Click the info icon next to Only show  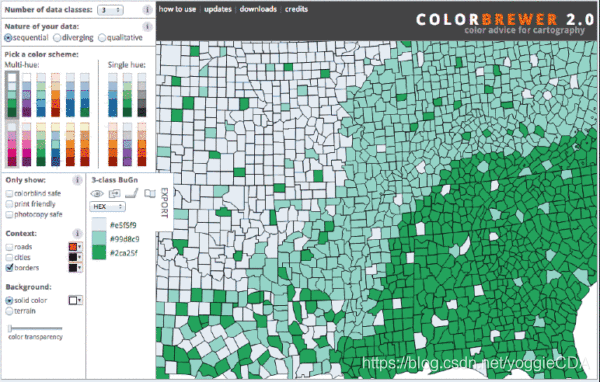[x=77, y=180]
